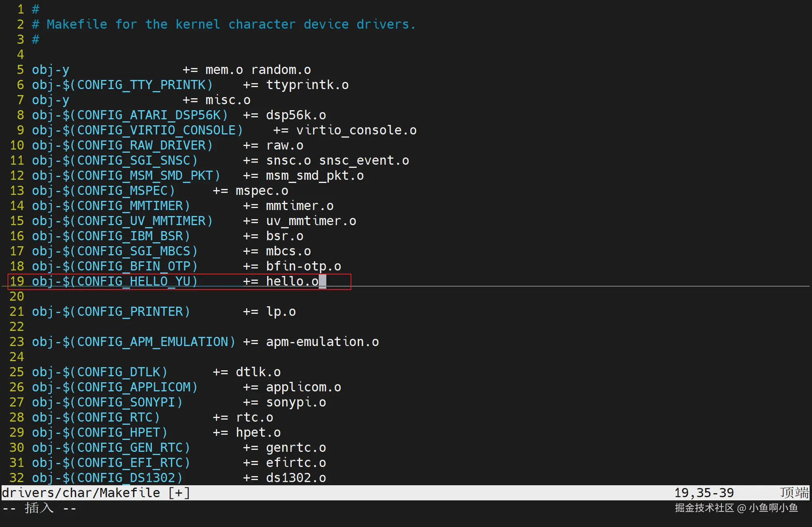Click apm-emulation.o on line 23
This screenshot has height=527, width=812.
click(x=322, y=342)
